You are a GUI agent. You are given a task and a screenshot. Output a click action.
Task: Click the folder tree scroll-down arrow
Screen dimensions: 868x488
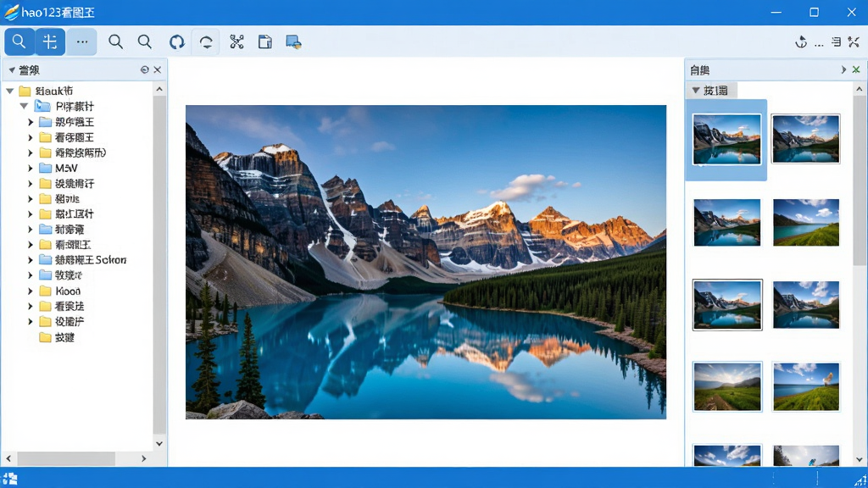(159, 443)
